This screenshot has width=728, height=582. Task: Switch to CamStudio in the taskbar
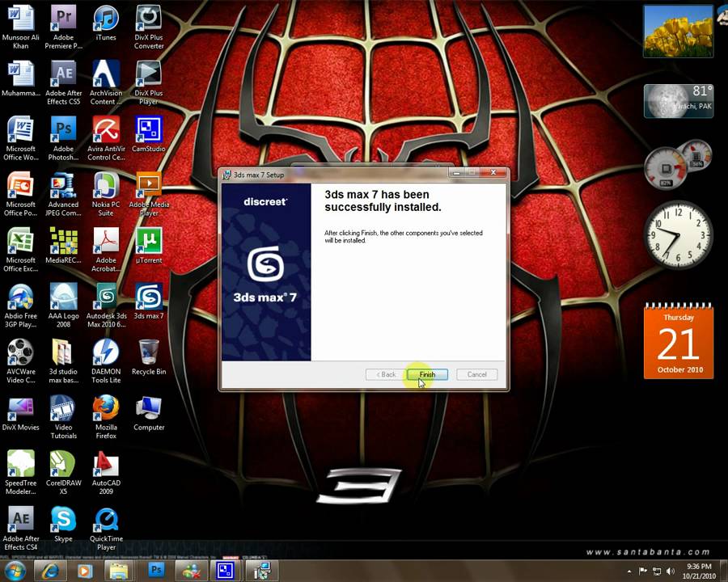(225, 571)
